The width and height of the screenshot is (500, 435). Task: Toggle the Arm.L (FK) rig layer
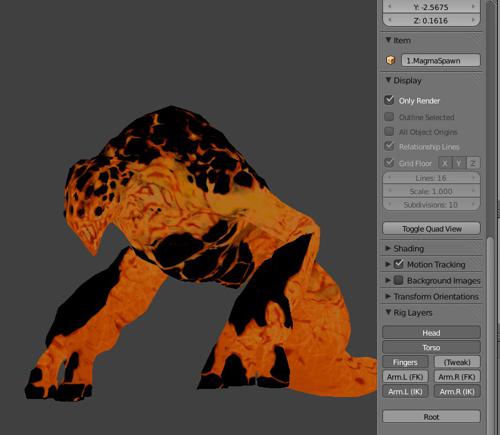405,377
